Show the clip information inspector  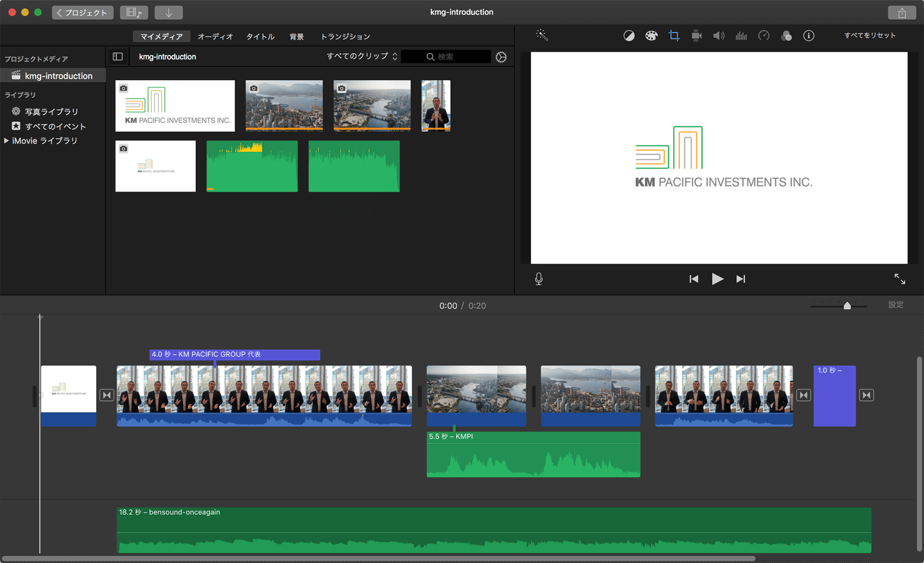[809, 36]
